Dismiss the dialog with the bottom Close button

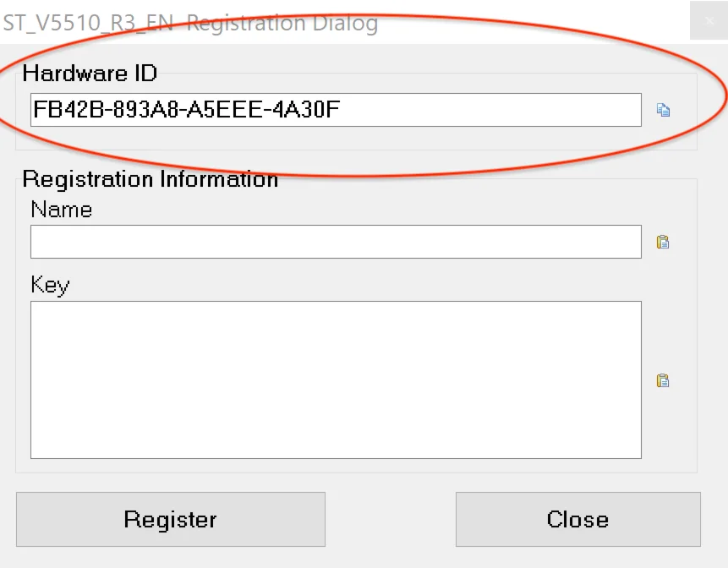click(x=577, y=519)
